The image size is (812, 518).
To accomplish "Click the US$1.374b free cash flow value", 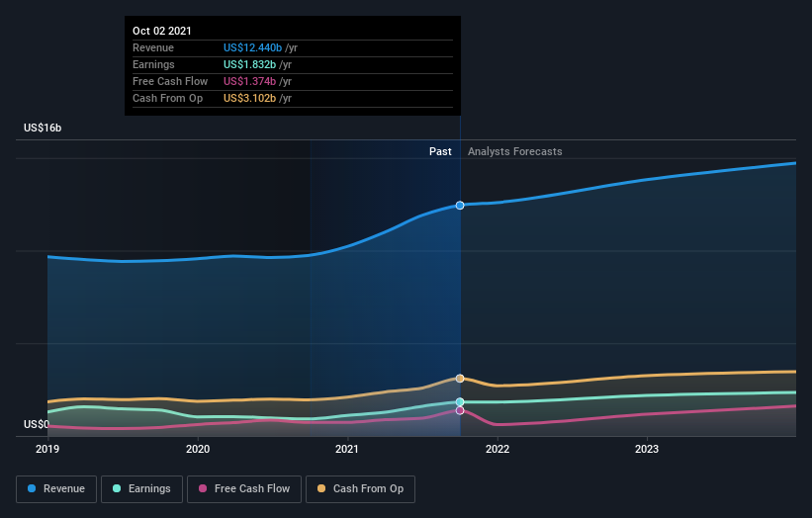I will click(249, 81).
